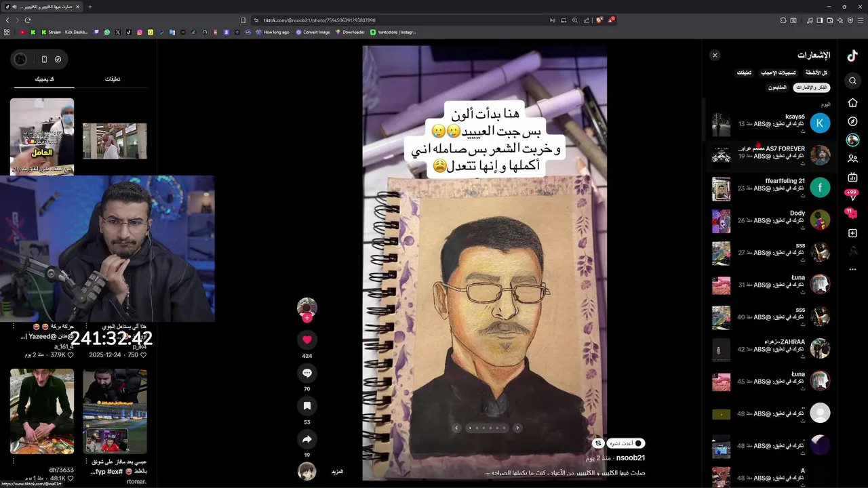
Task: Open the WhatsApp bookmark icon
Action: point(106,32)
